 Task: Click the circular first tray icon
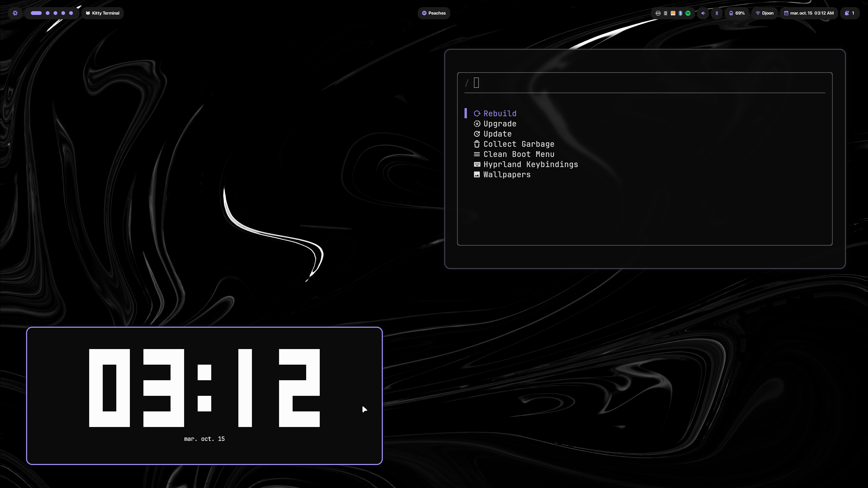point(658,13)
